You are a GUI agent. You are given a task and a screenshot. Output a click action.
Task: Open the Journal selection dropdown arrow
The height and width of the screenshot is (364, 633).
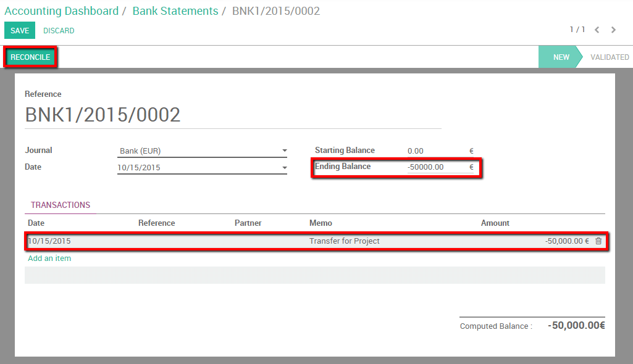[x=284, y=150]
